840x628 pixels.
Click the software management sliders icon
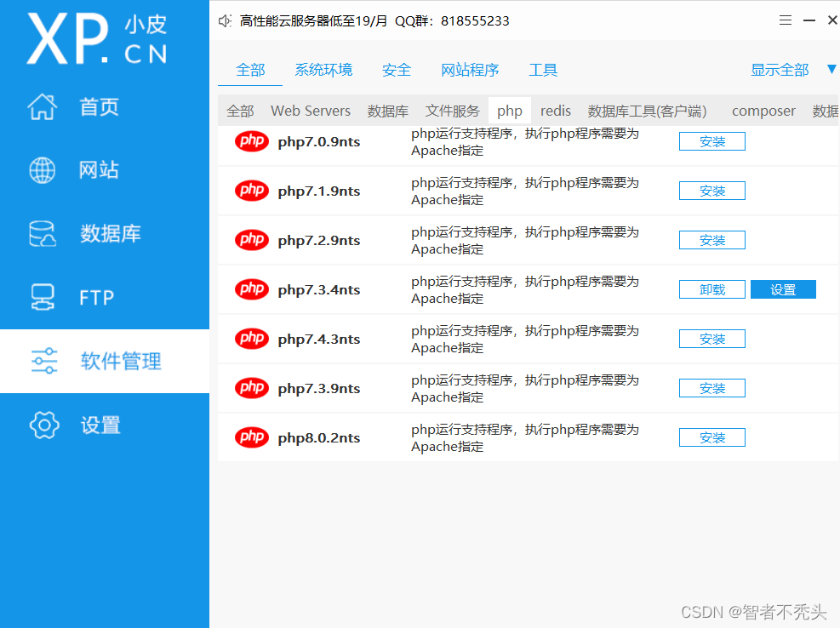point(44,361)
